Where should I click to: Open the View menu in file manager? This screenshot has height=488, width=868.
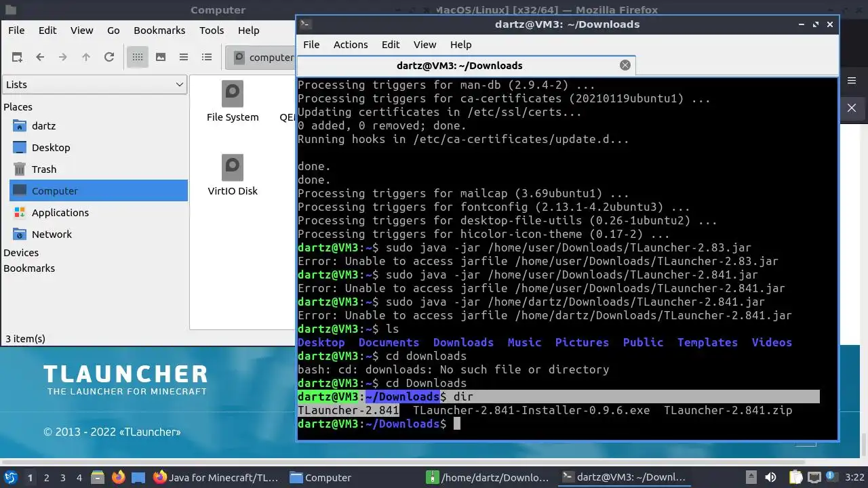click(x=82, y=30)
